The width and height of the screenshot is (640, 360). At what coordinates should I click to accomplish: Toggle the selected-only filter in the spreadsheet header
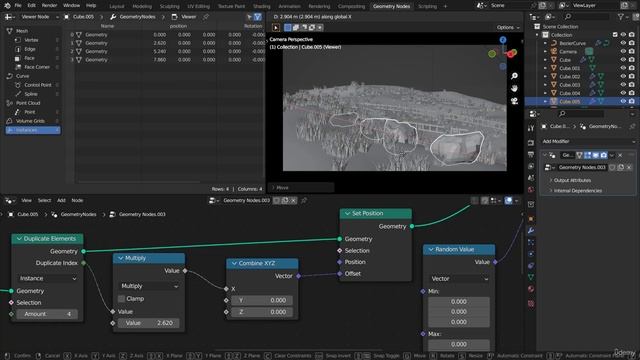tap(249, 17)
